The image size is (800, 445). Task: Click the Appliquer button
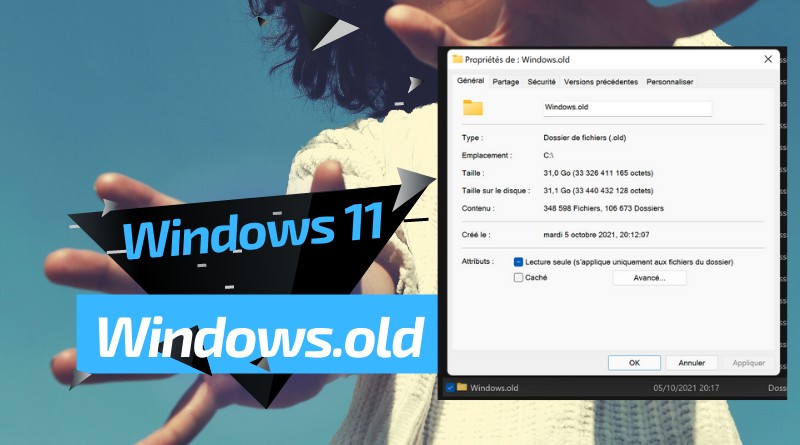click(x=748, y=363)
